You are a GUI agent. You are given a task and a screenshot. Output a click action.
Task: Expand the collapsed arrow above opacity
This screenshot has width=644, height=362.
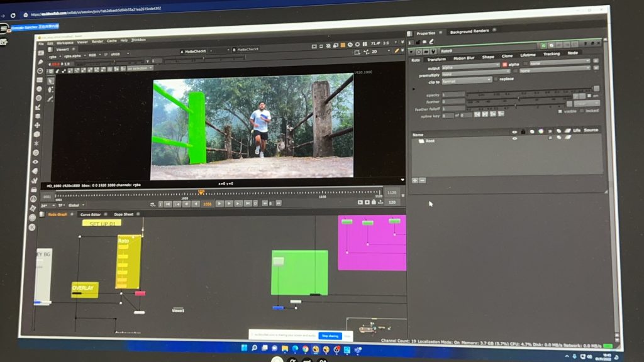point(414,89)
